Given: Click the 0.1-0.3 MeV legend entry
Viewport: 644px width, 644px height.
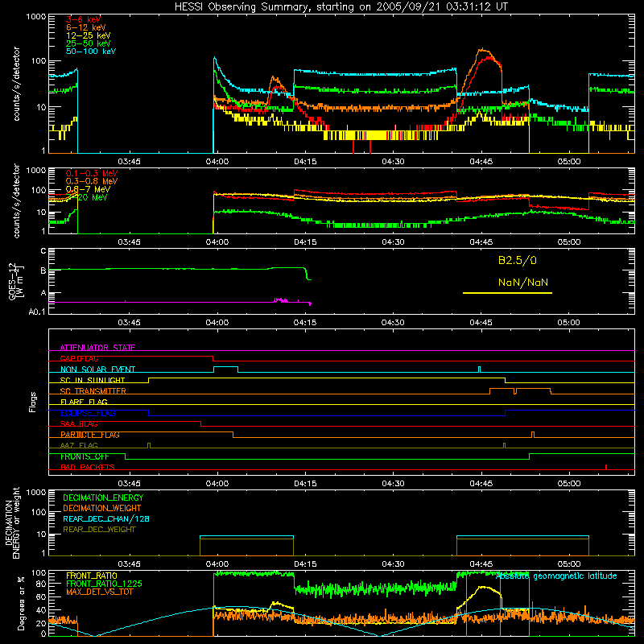Looking at the screenshot, I should click(92, 173).
